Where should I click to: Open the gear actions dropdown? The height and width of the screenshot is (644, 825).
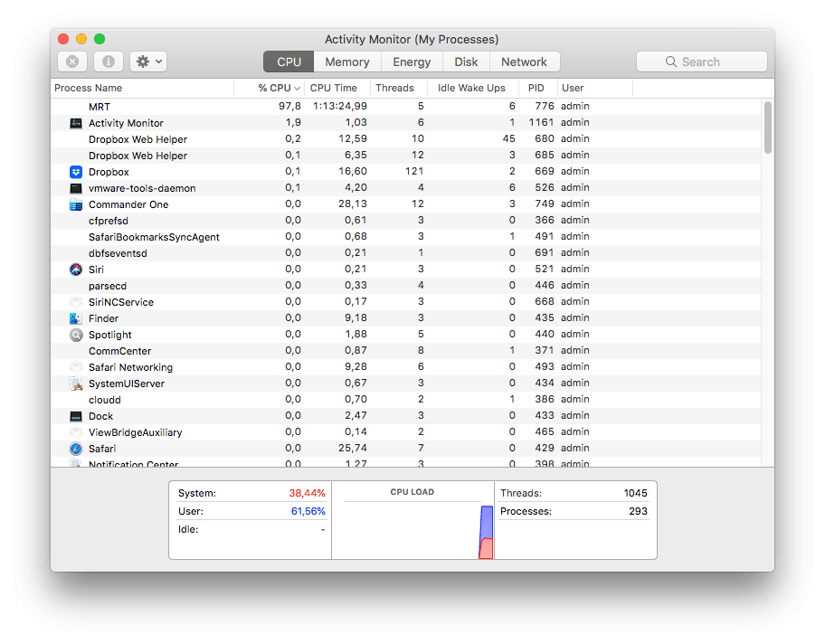149,62
